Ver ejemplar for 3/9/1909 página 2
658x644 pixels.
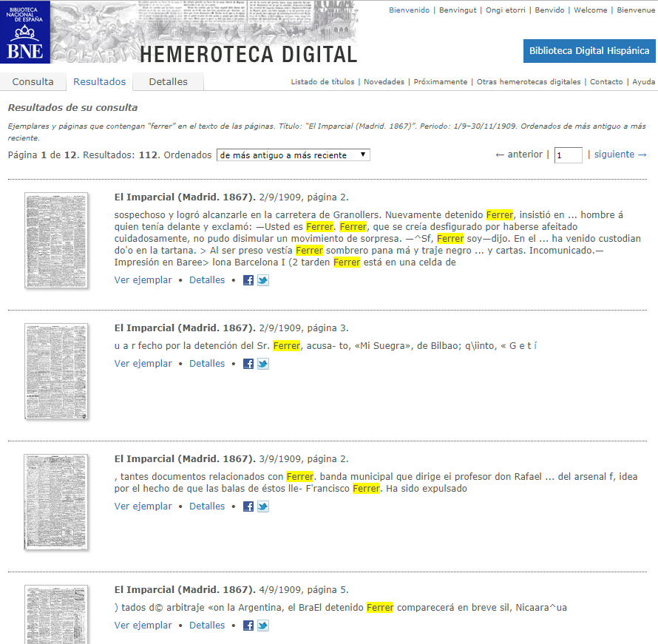(x=143, y=506)
